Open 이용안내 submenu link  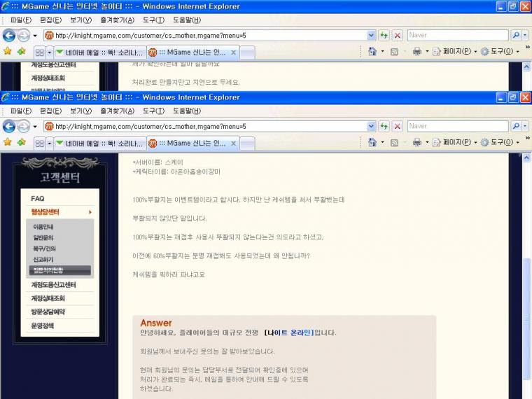pos(43,227)
